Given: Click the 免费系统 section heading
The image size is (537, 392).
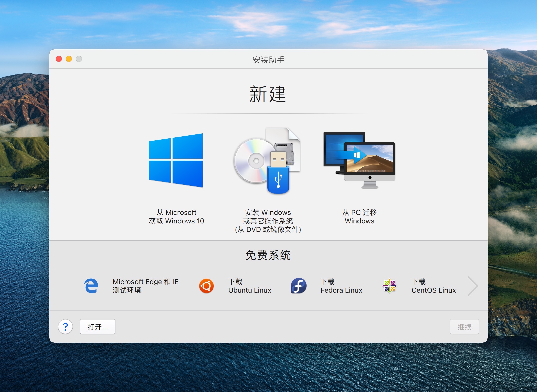Looking at the screenshot, I should click(268, 255).
